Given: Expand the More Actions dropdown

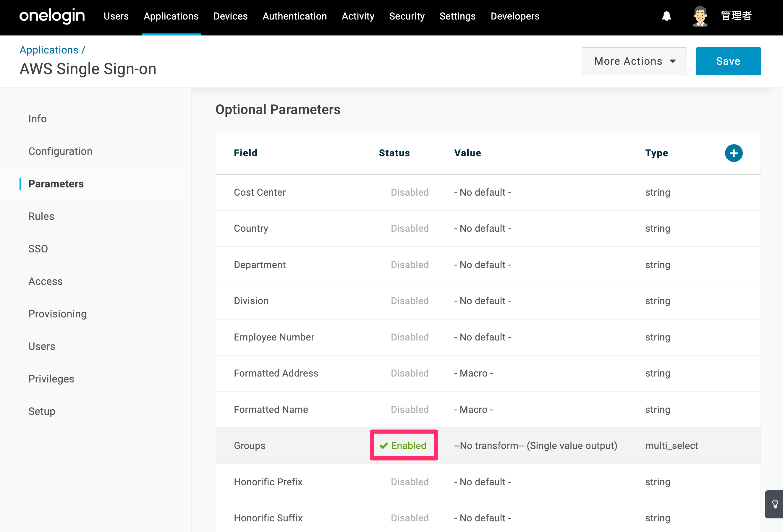Looking at the screenshot, I should 634,61.
